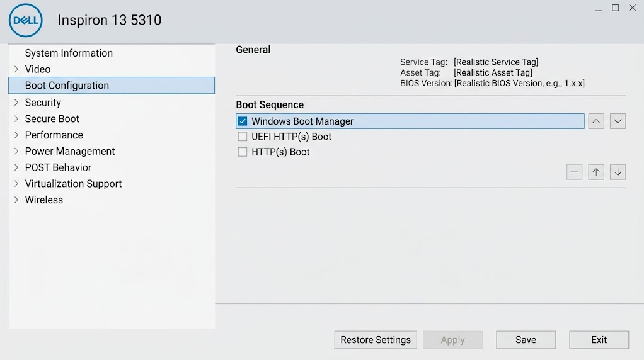The width and height of the screenshot is (644, 360).
Task: Close the BIOS setup window
Action: (633, 8)
